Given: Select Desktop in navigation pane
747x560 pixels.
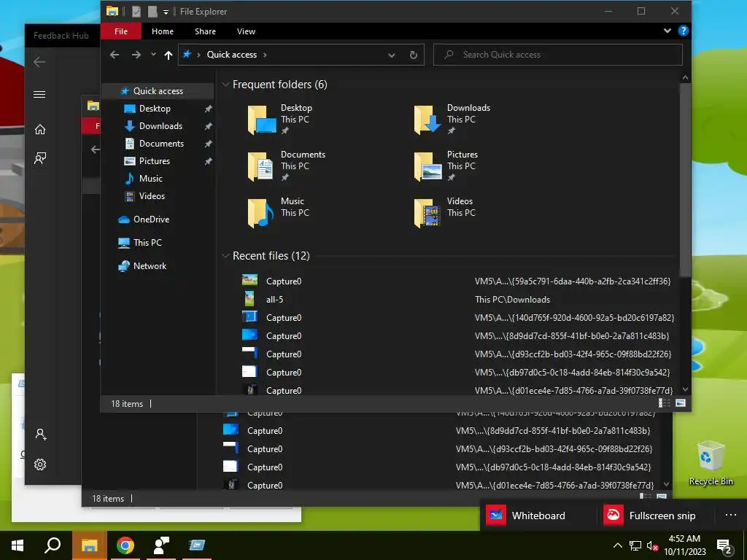Looking at the screenshot, I should coord(155,109).
